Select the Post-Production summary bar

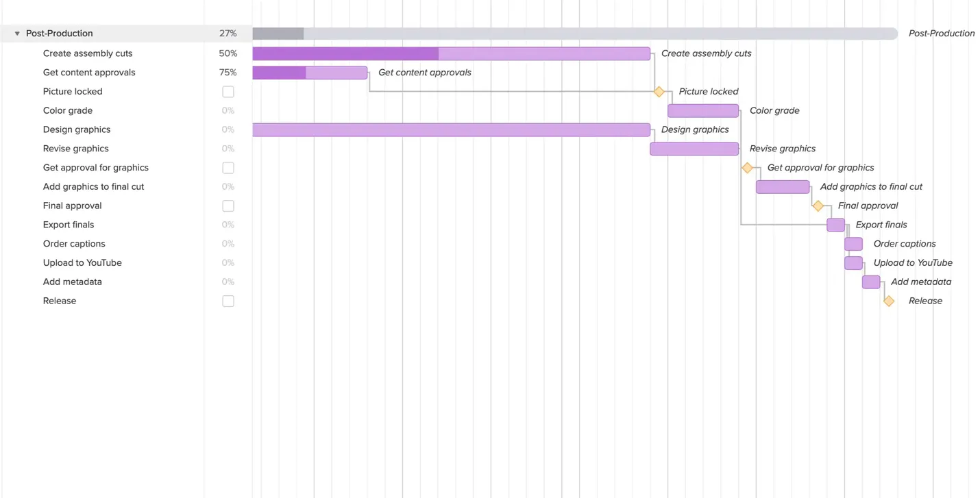(x=575, y=34)
